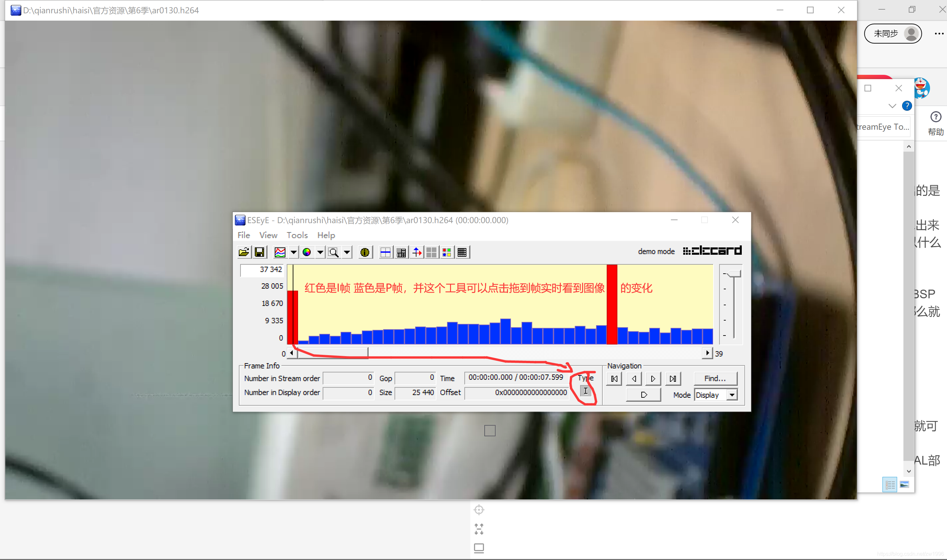947x560 pixels.
Task: Open the View menu
Action: [268, 235]
